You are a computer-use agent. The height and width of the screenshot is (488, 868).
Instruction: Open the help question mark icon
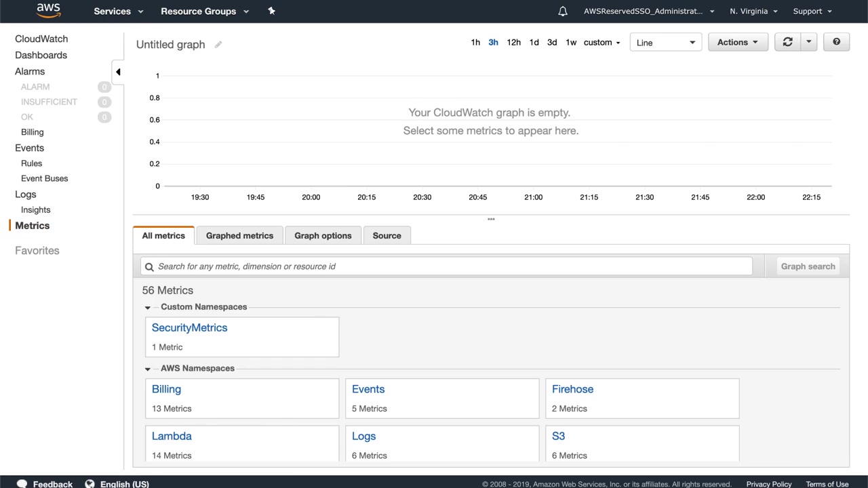[x=836, y=42]
